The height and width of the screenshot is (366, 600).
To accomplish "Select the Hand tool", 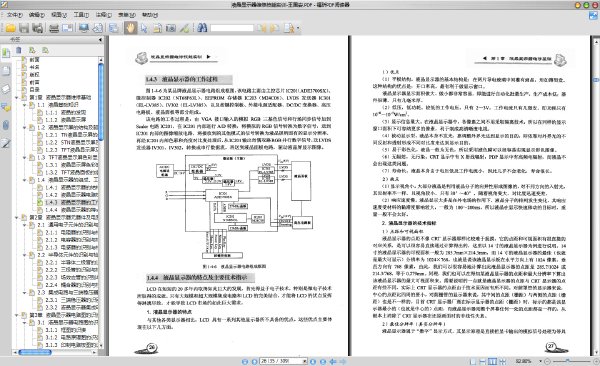I will pyautogui.click(x=130, y=28).
